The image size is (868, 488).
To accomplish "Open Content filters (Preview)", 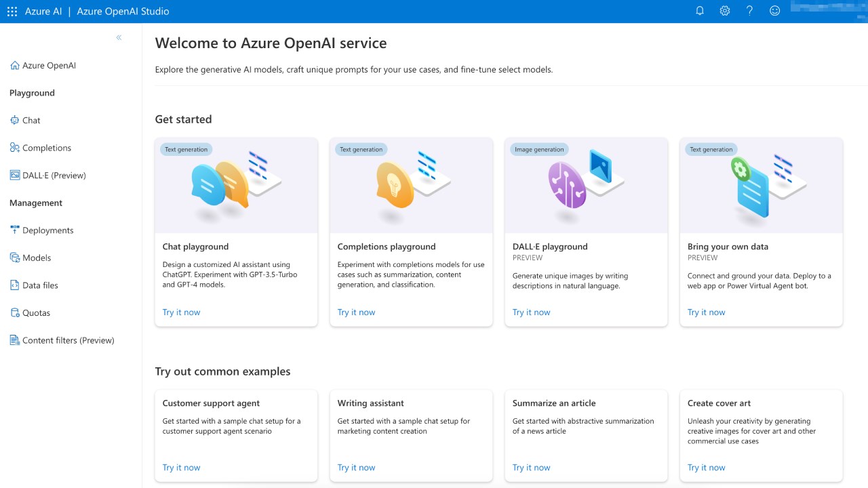I will coord(68,340).
